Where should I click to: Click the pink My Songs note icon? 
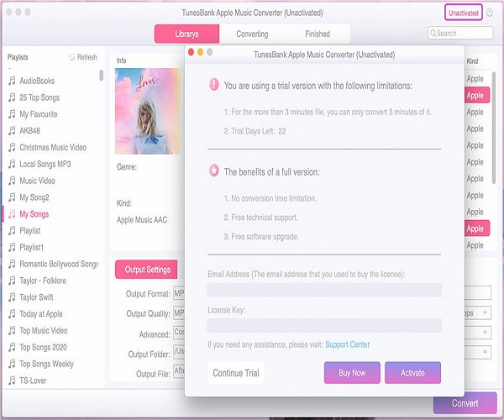tap(12, 214)
